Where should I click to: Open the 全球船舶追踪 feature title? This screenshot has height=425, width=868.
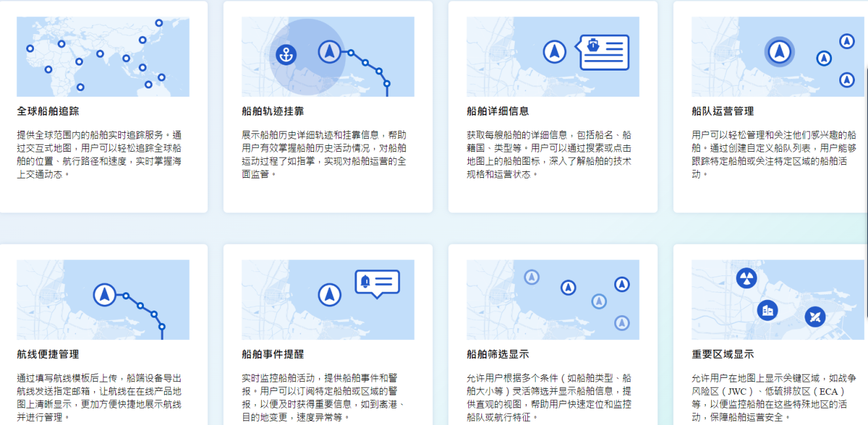48,111
